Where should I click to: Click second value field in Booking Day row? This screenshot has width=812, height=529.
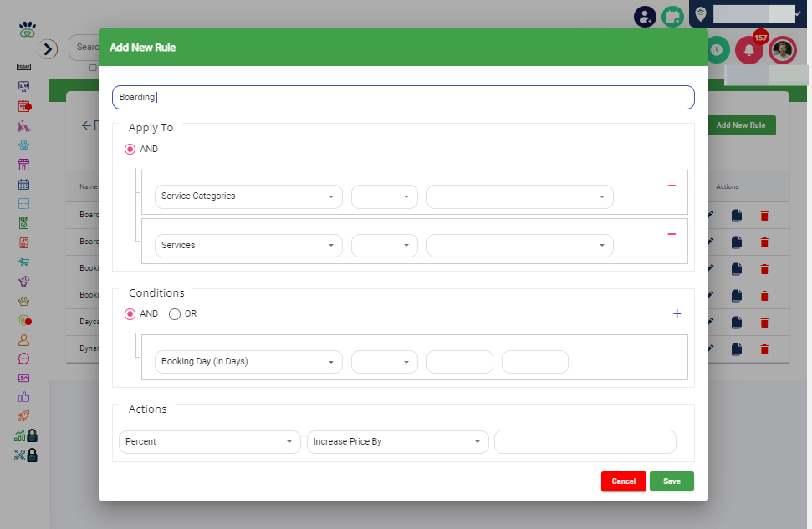[x=535, y=362]
